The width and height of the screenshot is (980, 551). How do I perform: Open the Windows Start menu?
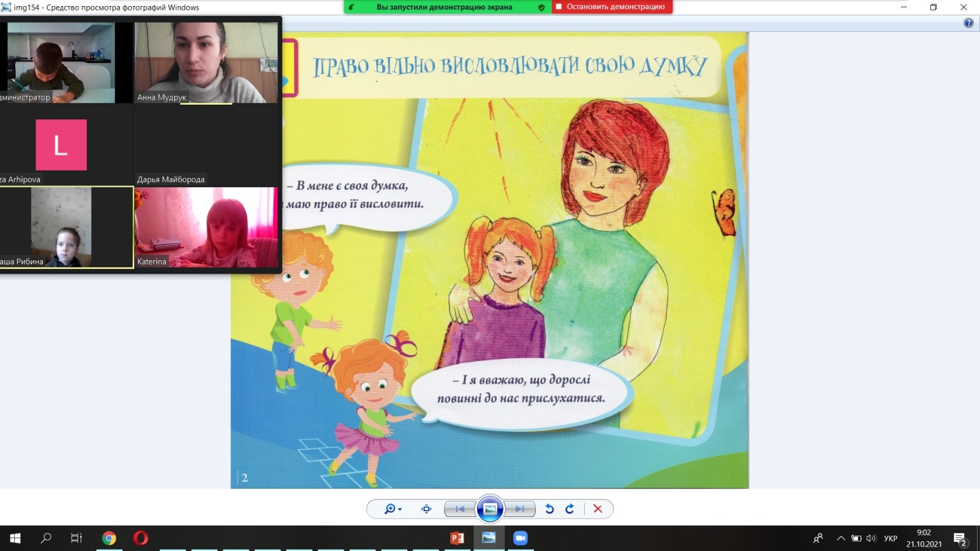tap(15, 538)
